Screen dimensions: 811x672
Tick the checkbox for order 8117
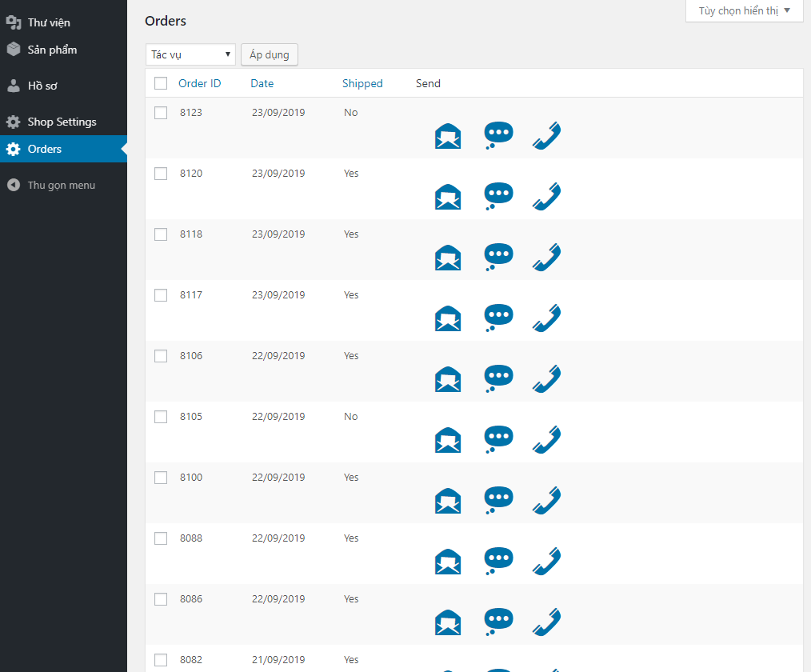[161, 295]
